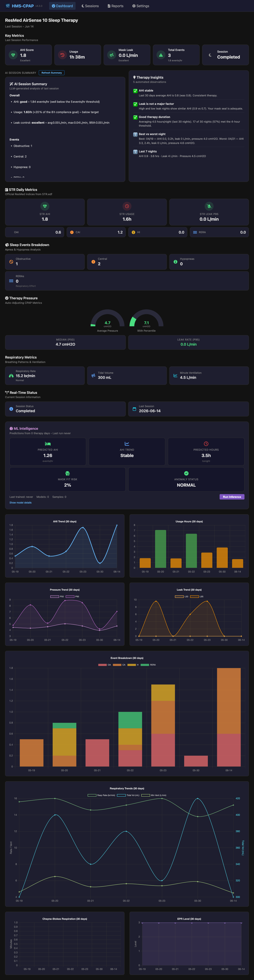This screenshot has width=254, height=980.
Task: Open the Settings tab
Action: tap(141, 6)
